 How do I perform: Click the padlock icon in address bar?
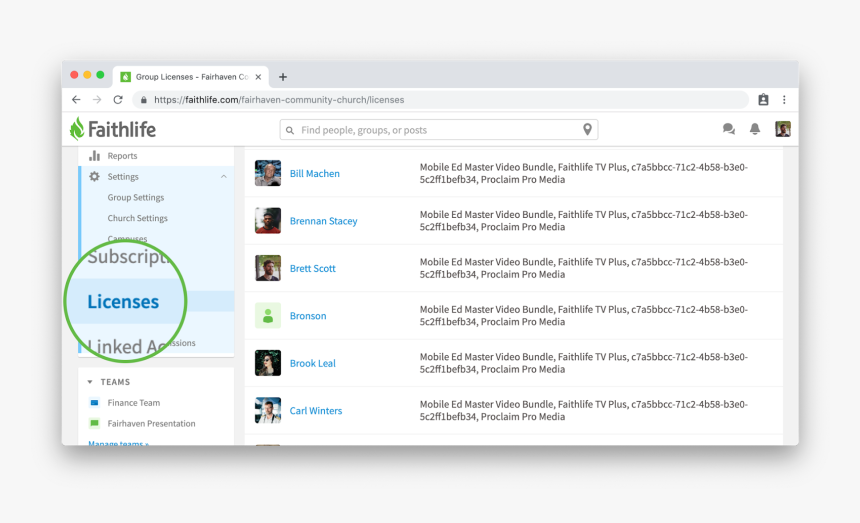[x=144, y=100]
